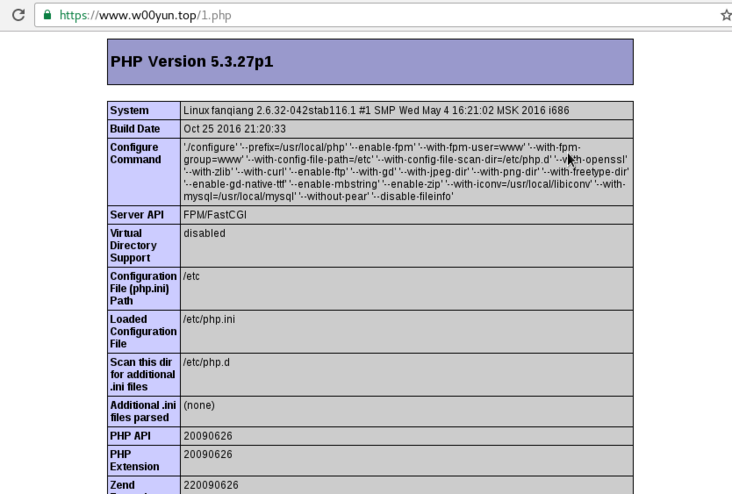Select the Virtual Directory Support label

coord(133,246)
